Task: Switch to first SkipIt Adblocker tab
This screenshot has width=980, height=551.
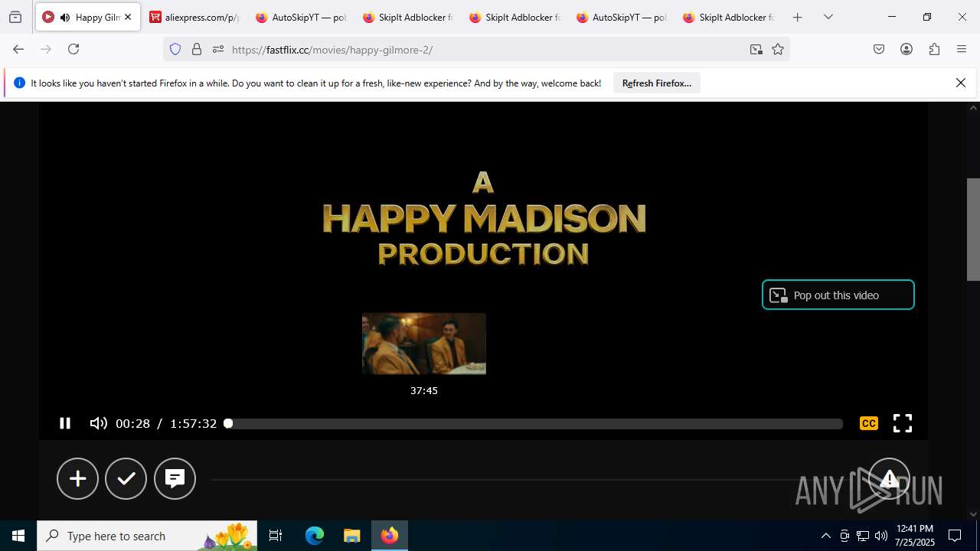Action: [408, 17]
